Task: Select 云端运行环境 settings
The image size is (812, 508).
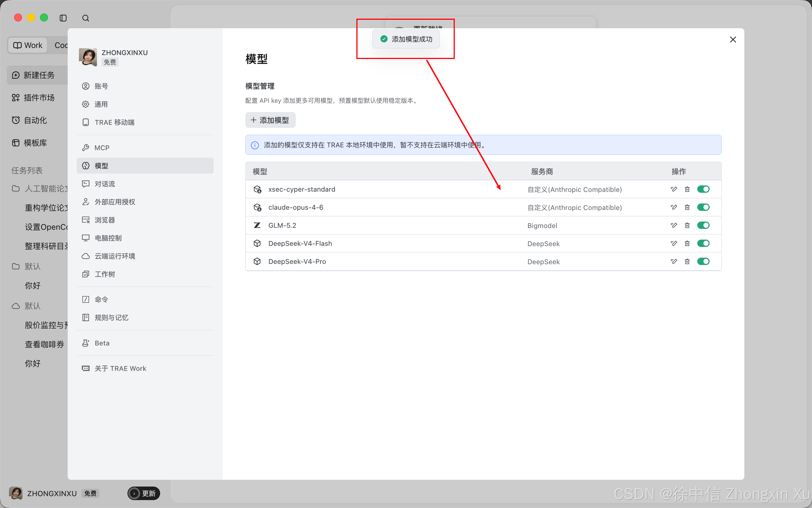Action: tap(145, 256)
